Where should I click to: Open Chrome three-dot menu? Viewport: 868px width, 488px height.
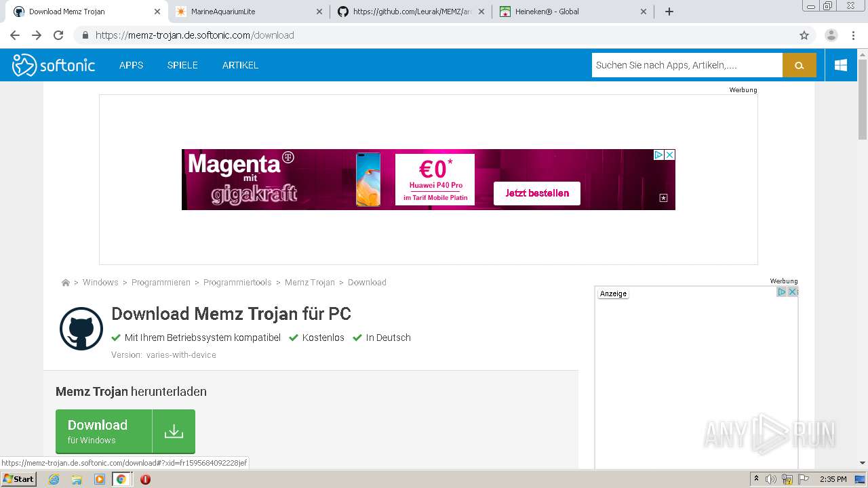pyautogui.click(x=853, y=35)
